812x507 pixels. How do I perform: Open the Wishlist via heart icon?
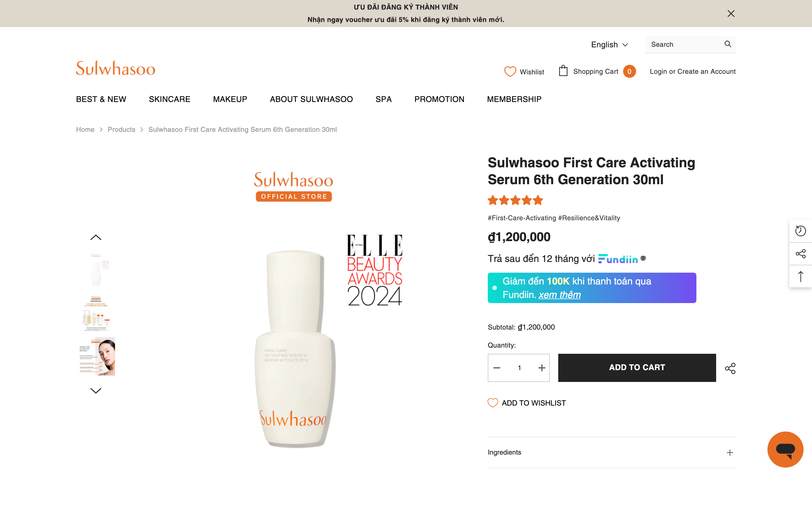pos(510,72)
